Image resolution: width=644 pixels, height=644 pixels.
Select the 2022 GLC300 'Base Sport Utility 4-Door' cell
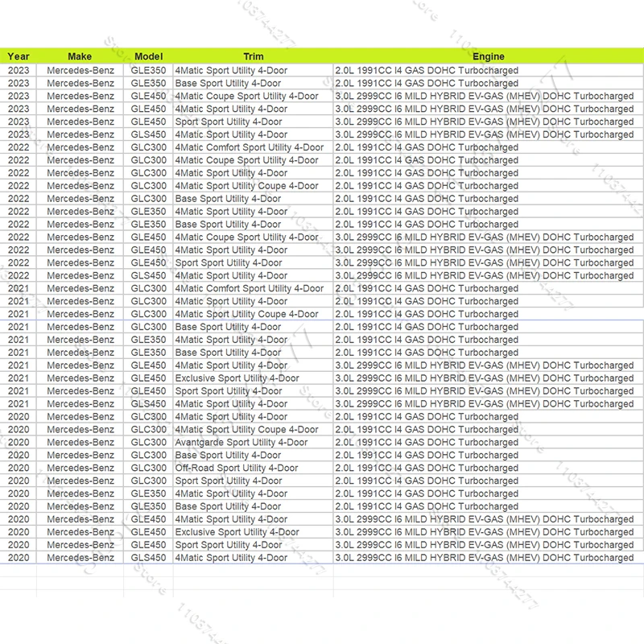253,199
